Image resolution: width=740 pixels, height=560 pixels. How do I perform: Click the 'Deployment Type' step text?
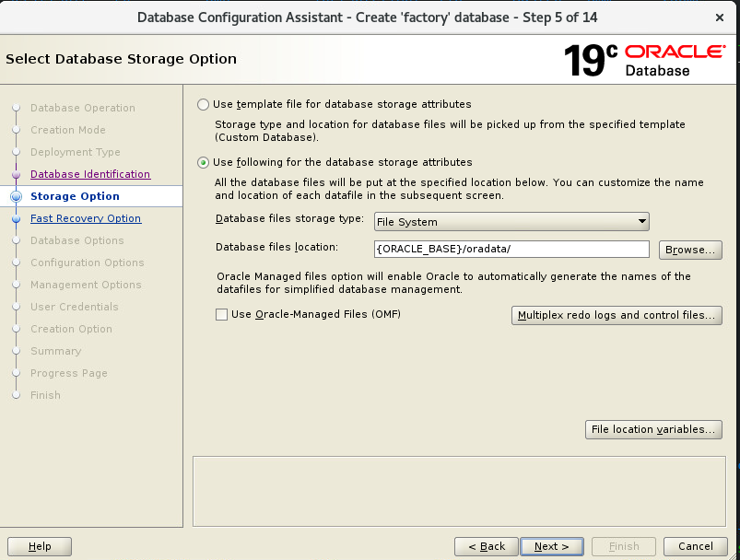pos(75,152)
